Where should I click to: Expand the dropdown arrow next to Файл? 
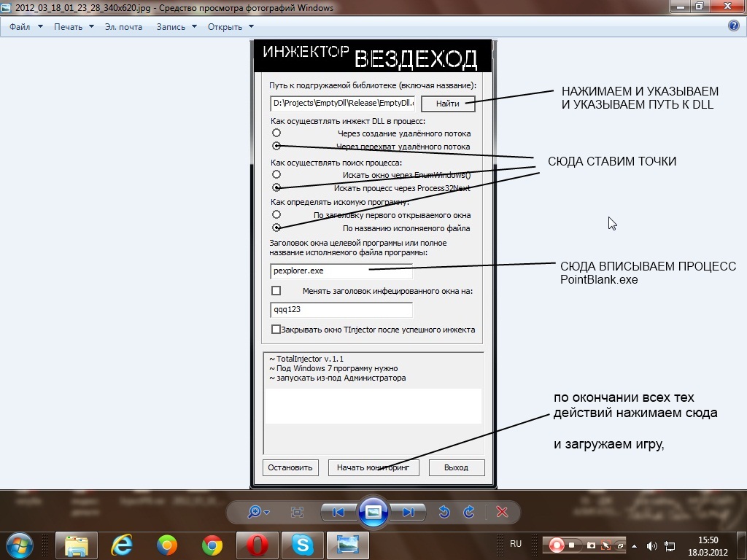(x=41, y=27)
